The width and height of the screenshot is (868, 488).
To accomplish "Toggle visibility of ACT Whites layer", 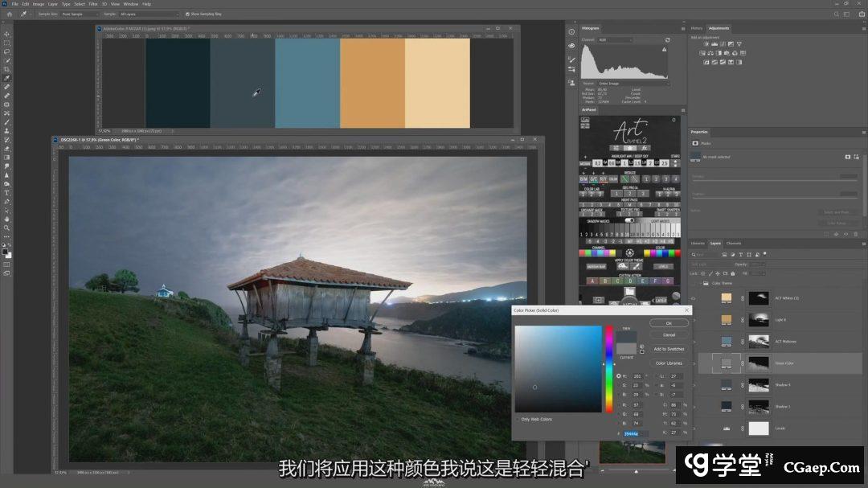I will (693, 297).
